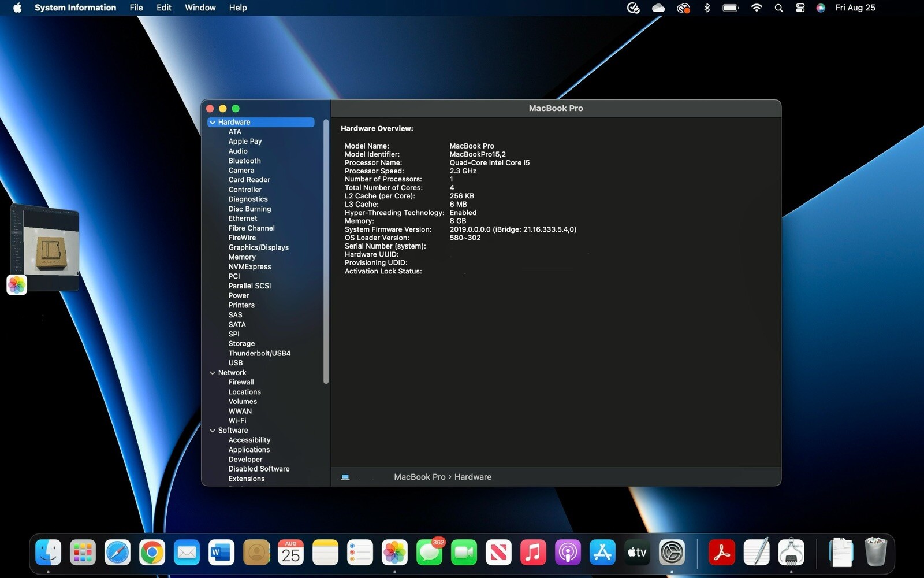Open TextEdit from the Dock
Viewport: 924px width, 578px height.
(757, 553)
